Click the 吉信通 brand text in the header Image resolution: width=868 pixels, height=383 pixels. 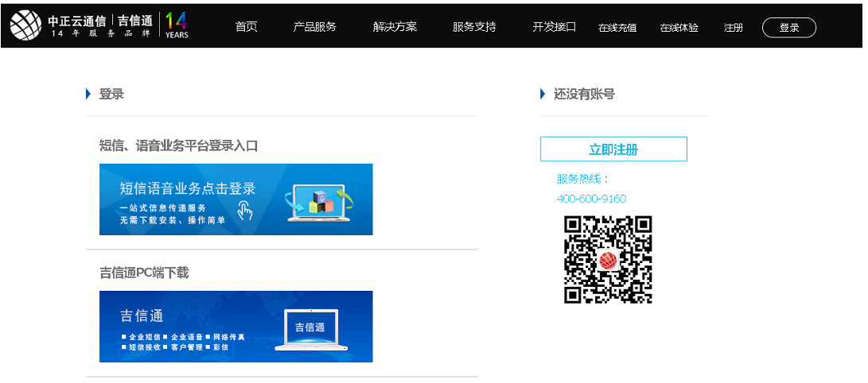pyautogui.click(x=134, y=21)
